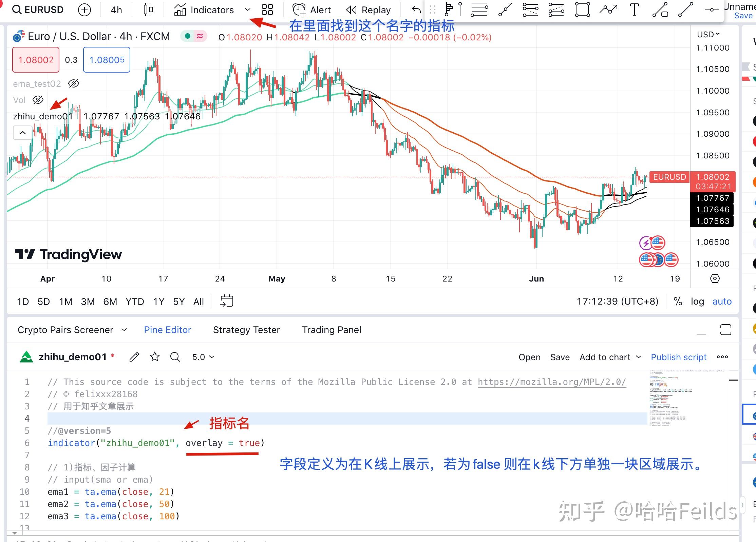
Task: Start bar Replay mode
Action: 368,10
